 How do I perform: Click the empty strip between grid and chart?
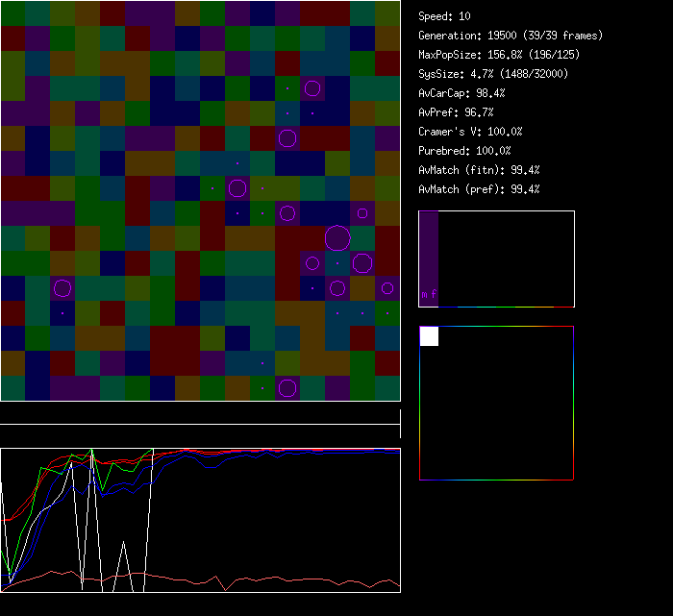pyautogui.click(x=200, y=413)
